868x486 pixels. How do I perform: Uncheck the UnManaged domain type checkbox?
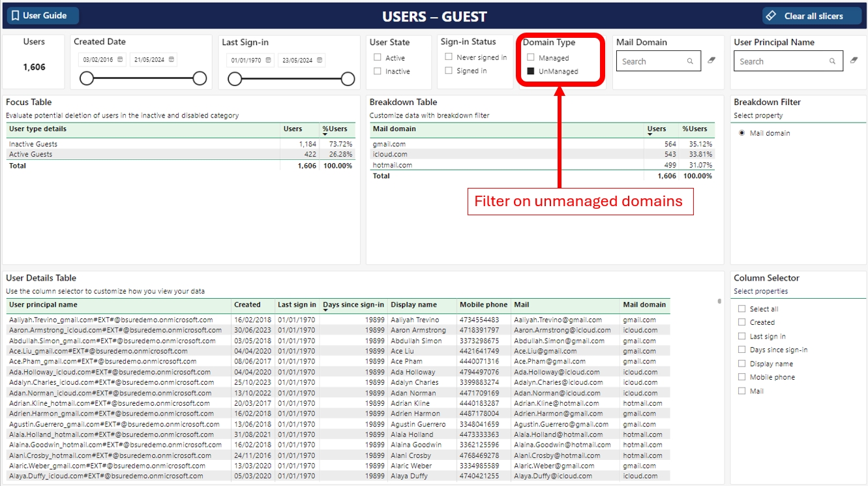(x=531, y=71)
